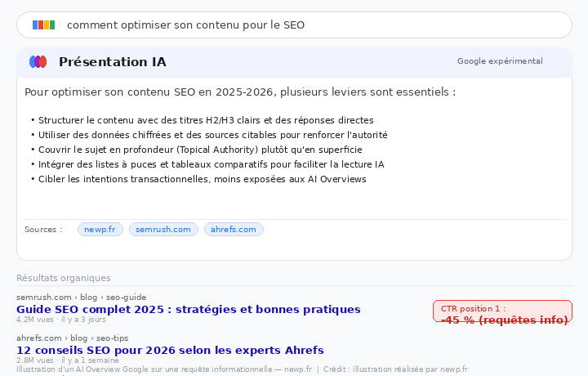Viewport: 588px width, 376px height.
Task: Click the Présentation IA heading
Action: click(112, 62)
